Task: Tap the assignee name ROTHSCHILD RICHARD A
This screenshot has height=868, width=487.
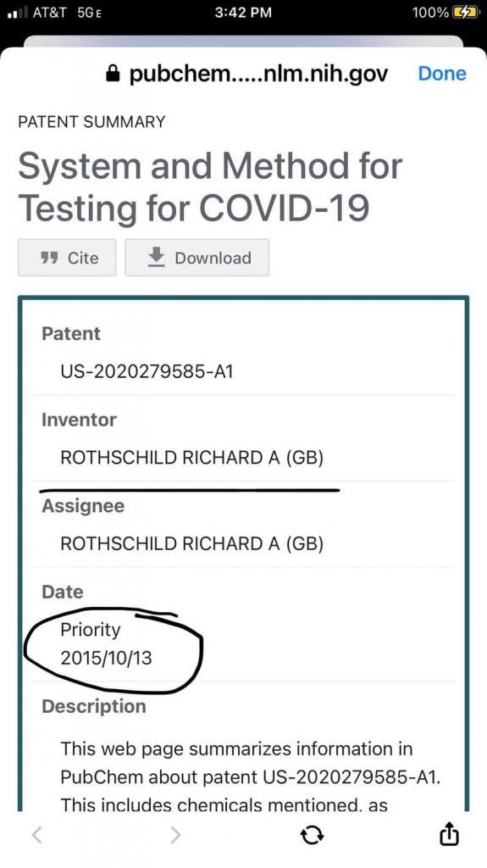Action: [x=191, y=543]
